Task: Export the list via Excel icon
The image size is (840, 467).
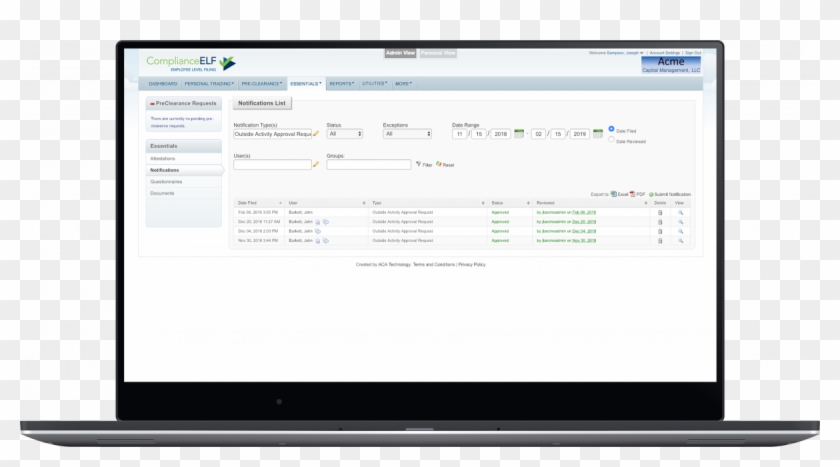Action: [614, 194]
